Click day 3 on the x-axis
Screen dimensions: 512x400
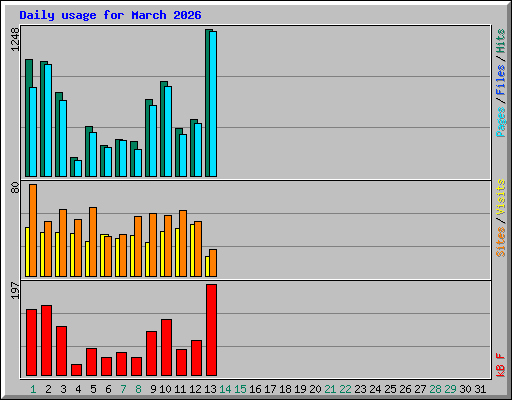tap(63, 389)
